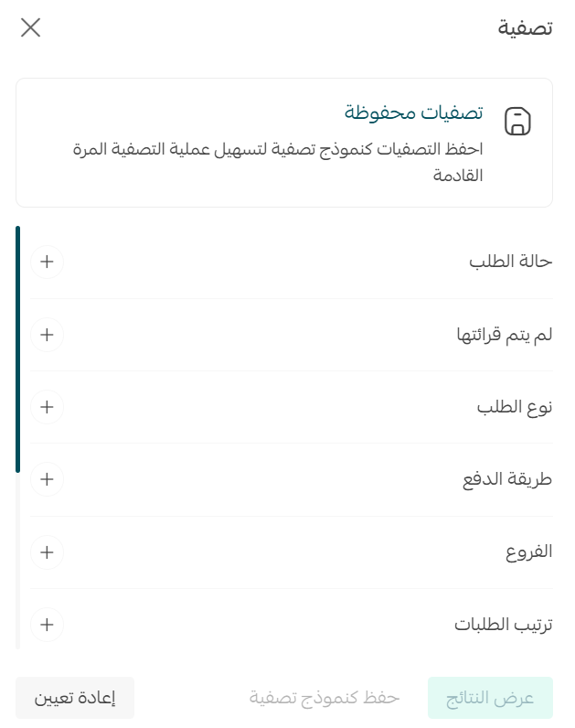Select the نوع الطلب filter label
The image size is (575, 728).
(515, 407)
